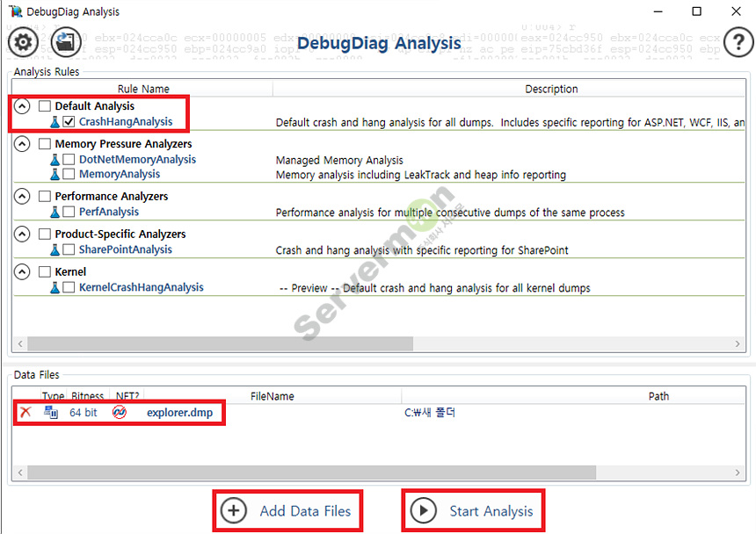Select SharePointAnalysis rule name
This screenshot has height=534, width=756.
coord(126,249)
